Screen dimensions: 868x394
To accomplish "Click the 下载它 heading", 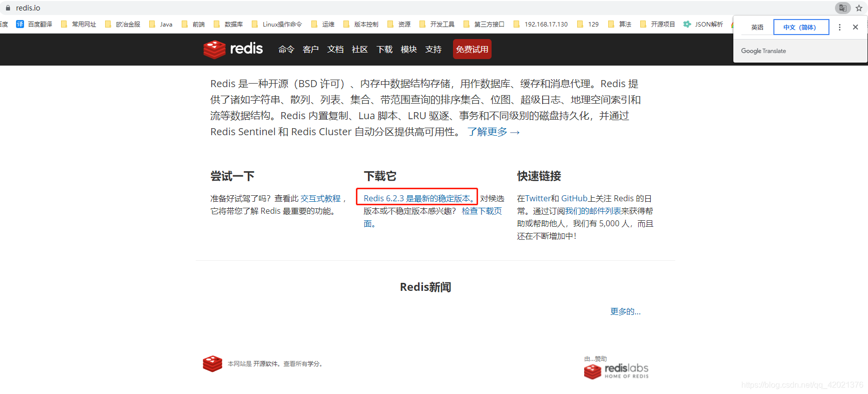I will point(380,176).
